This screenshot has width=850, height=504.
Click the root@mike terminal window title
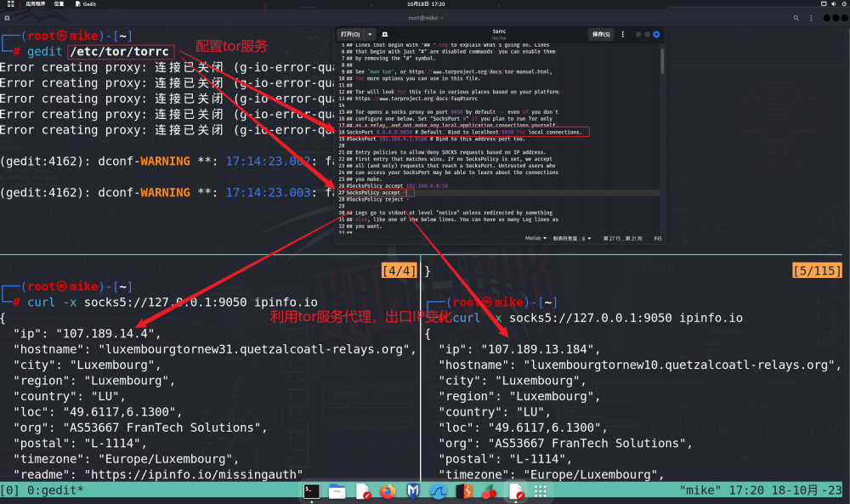426,18
